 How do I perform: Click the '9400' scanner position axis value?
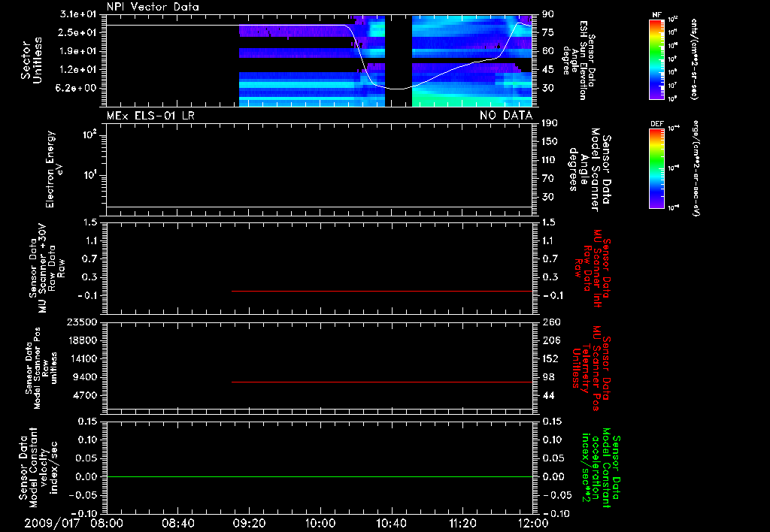pos(84,377)
